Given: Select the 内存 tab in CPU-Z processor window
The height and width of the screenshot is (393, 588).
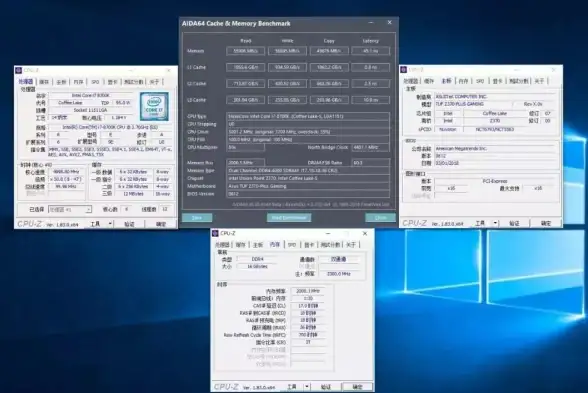Looking at the screenshot, I should (x=78, y=82).
